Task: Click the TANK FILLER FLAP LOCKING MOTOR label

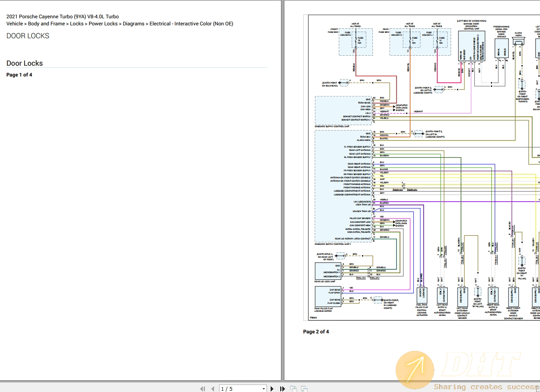Action: (323, 310)
